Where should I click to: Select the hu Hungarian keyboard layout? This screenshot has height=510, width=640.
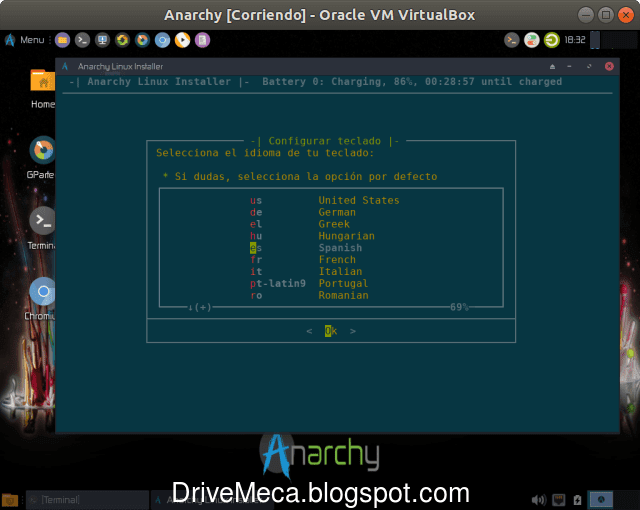pyautogui.click(x=312, y=236)
